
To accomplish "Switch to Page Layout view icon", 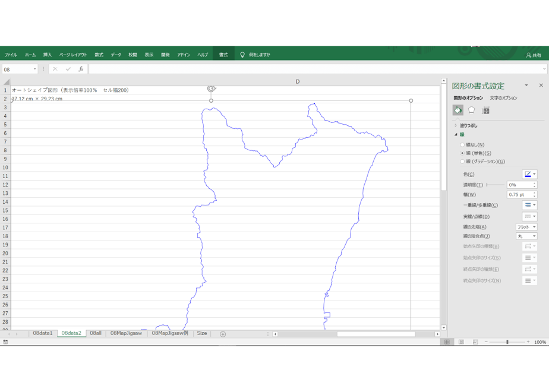I will click(x=462, y=342).
